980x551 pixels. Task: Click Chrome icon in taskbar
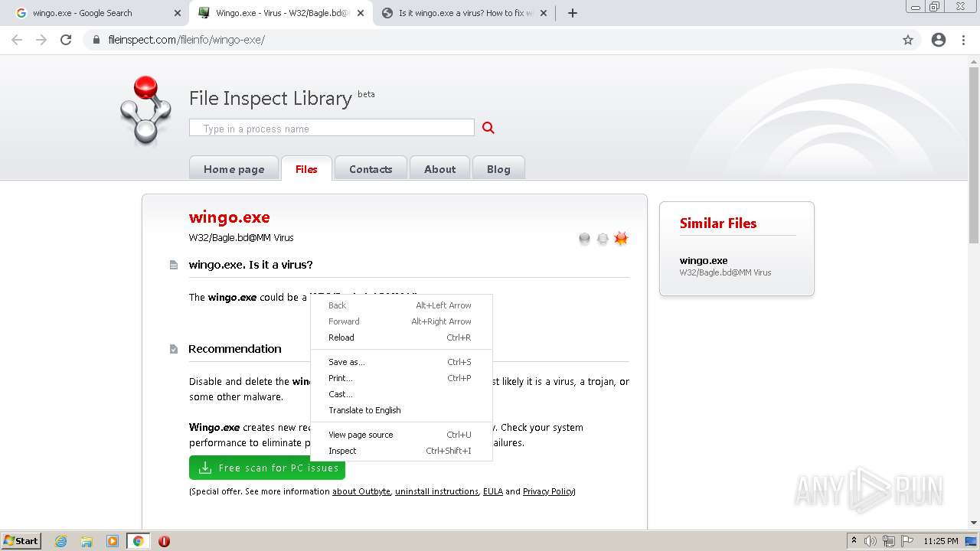138,541
